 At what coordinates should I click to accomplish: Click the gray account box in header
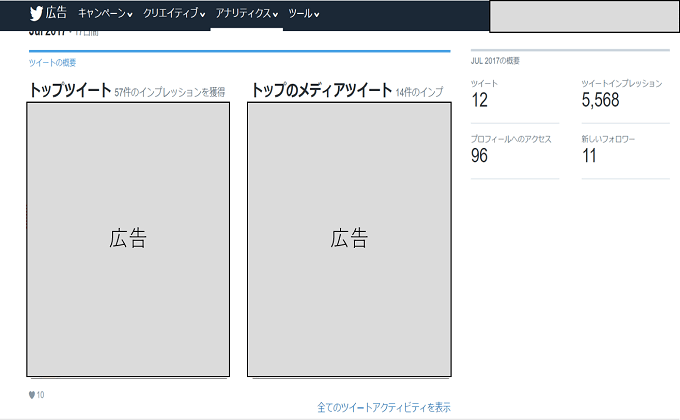click(584, 16)
